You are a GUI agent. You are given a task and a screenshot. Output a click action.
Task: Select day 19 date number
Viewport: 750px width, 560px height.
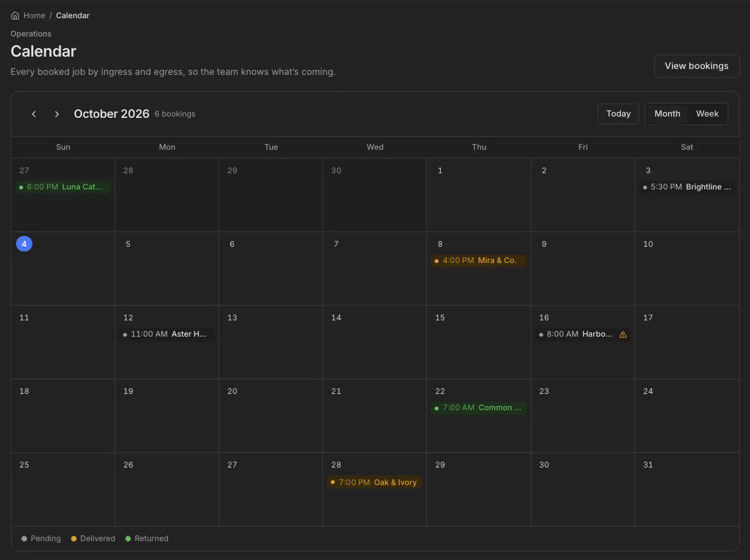pyautogui.click(x=128, y=391)
